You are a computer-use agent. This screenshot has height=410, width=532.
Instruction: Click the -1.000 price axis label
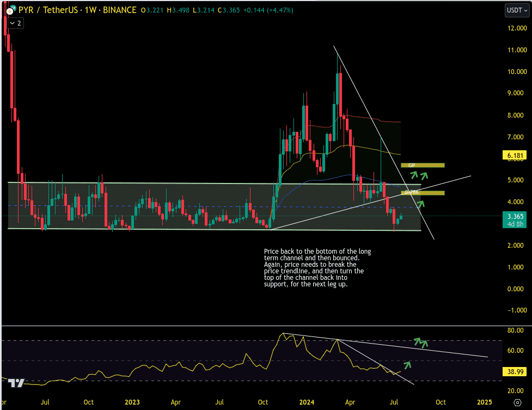coord(517,310)
